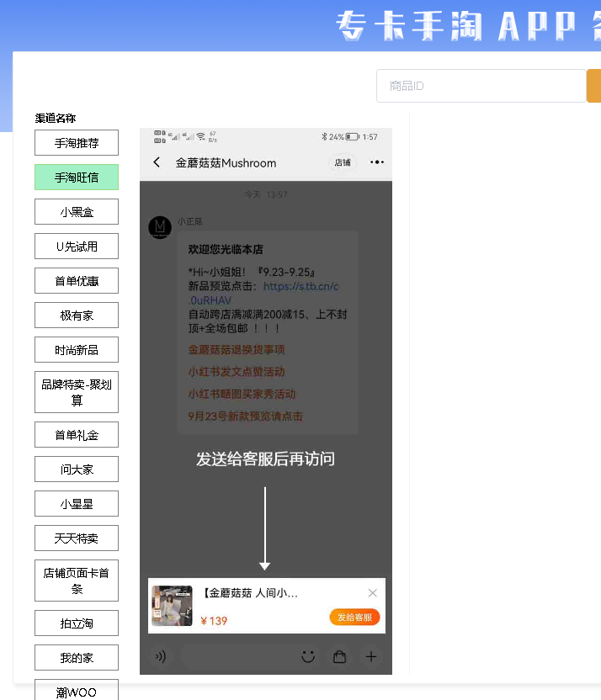Click the 金蘑菇菇Mushroom chat title
The width and height of the screenshot is (601, 700).
tap(226, 163)
